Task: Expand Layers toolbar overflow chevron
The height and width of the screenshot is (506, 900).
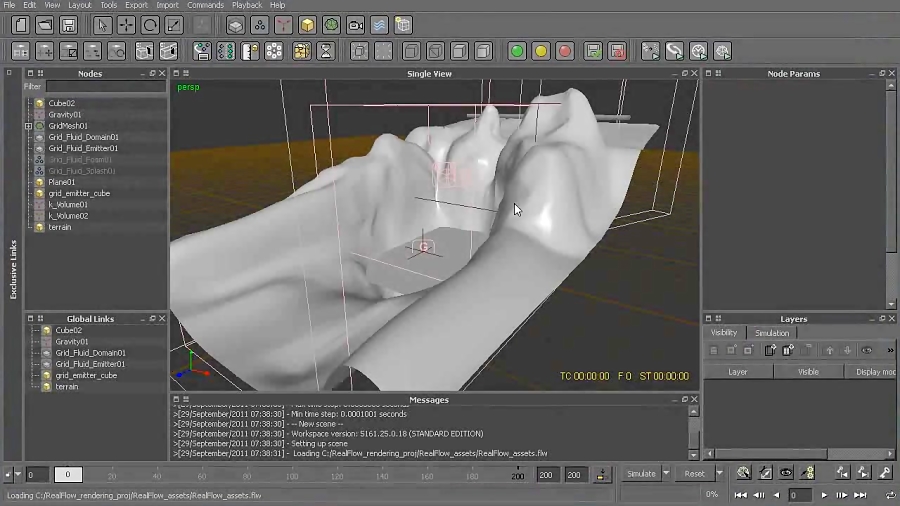Action: pos(890,350)
